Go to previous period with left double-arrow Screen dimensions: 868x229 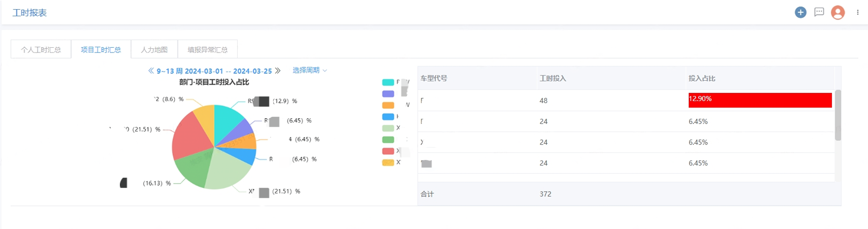click(x=151, y=71)
